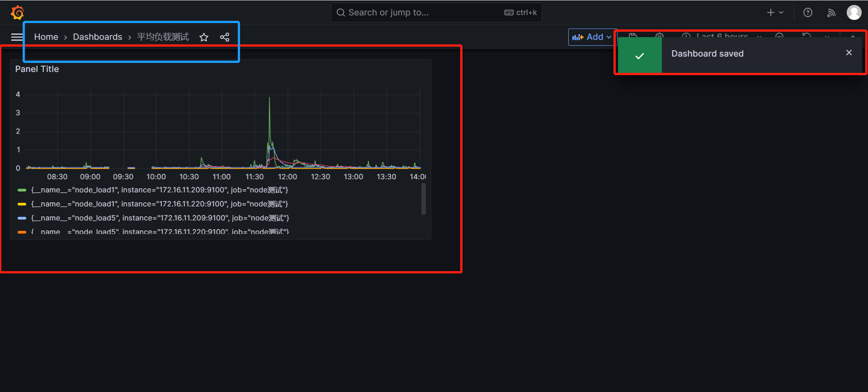The image size is (868, 392).
Task: Go to Home breadcrumb
Action: point(46,37)
